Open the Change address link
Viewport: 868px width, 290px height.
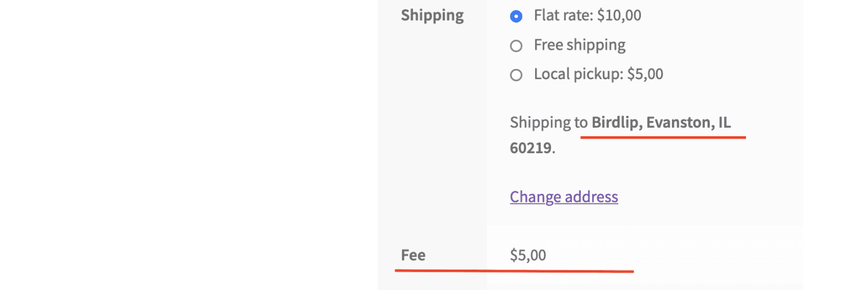pos(563,197)
